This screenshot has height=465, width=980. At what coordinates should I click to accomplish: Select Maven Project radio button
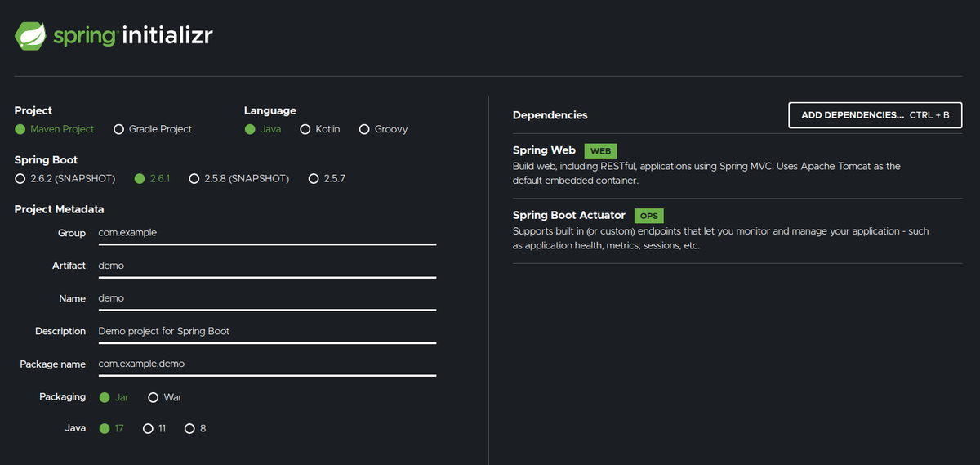point(55,129)
